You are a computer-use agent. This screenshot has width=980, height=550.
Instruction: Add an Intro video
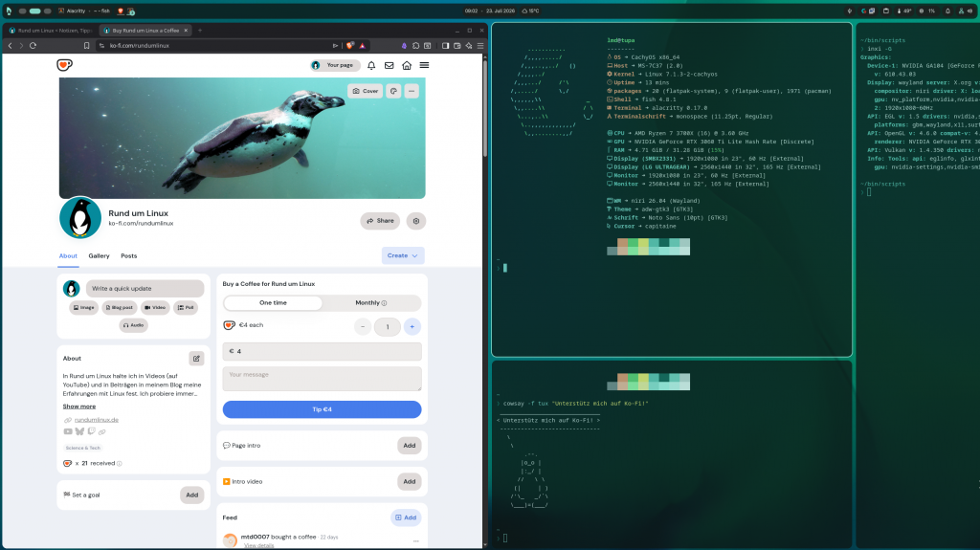pyautogui.click(x=410, y=482)
